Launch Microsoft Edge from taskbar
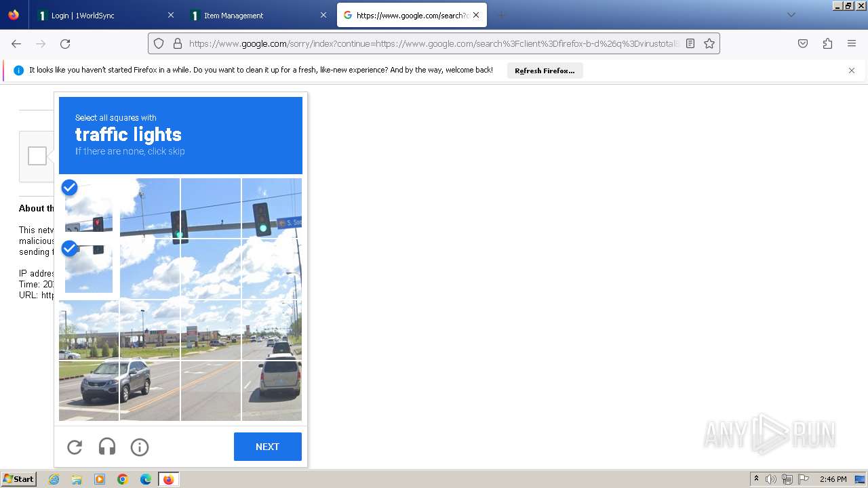This screenshot has height=488, width=868. click(x=146, y=479)
